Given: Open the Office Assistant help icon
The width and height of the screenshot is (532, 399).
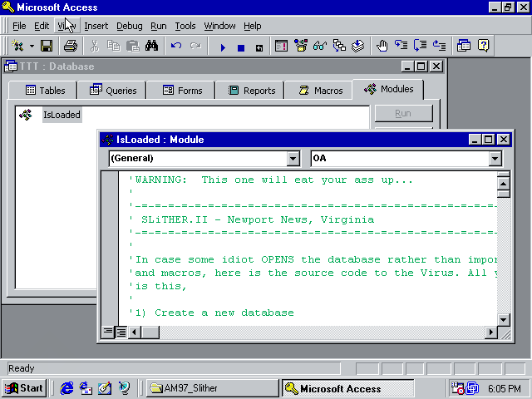Looking at the screenshot, I should pos(483,46).
